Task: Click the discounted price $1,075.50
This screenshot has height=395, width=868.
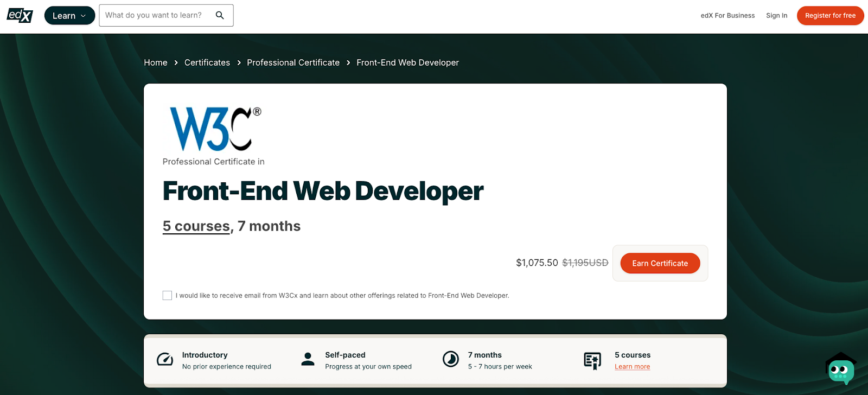Action: (x=537, y=263)
